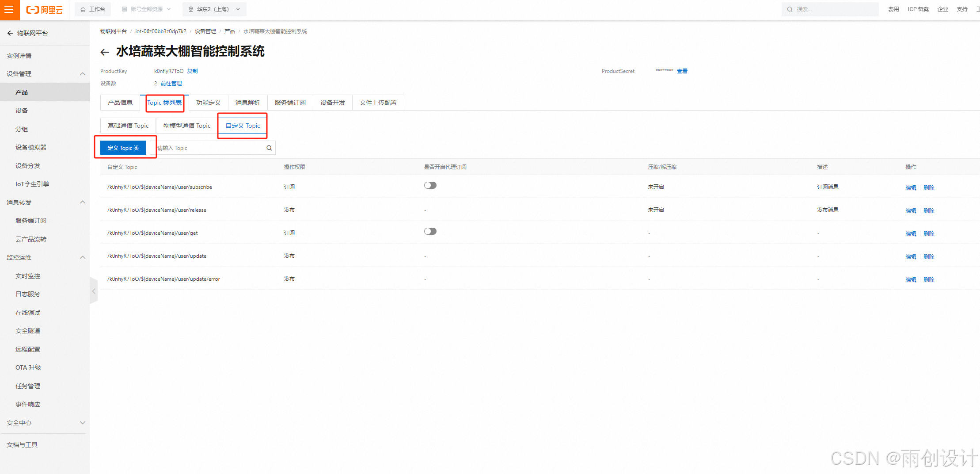980x474 pixels.
Task: Click ICP 备案 in the top menu
Action: pyautogui.click(x=918, y=9)
